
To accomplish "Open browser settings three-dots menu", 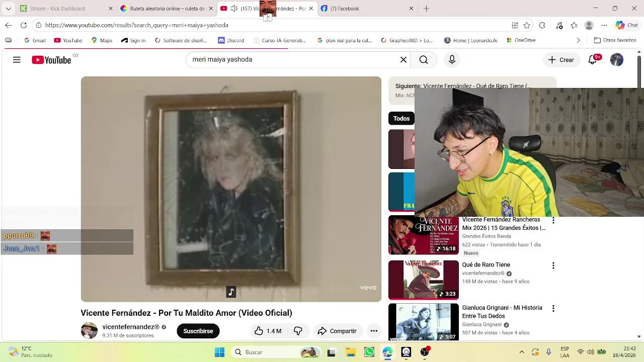I will (604, 25).
